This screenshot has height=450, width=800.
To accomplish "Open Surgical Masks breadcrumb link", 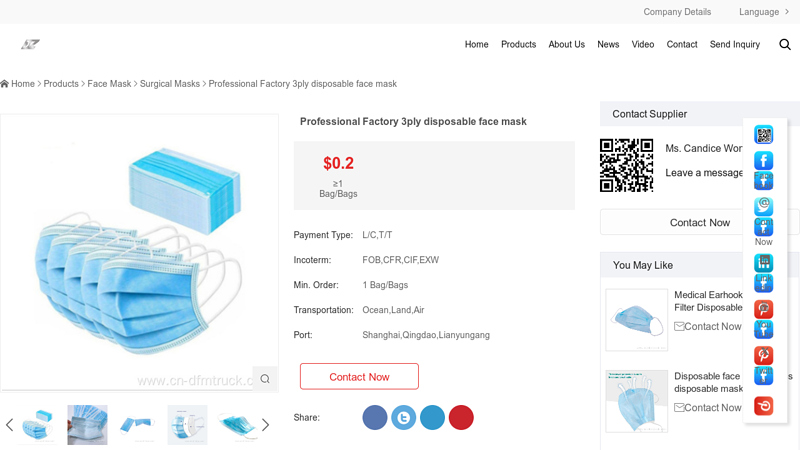I will [x=170, y=84].
